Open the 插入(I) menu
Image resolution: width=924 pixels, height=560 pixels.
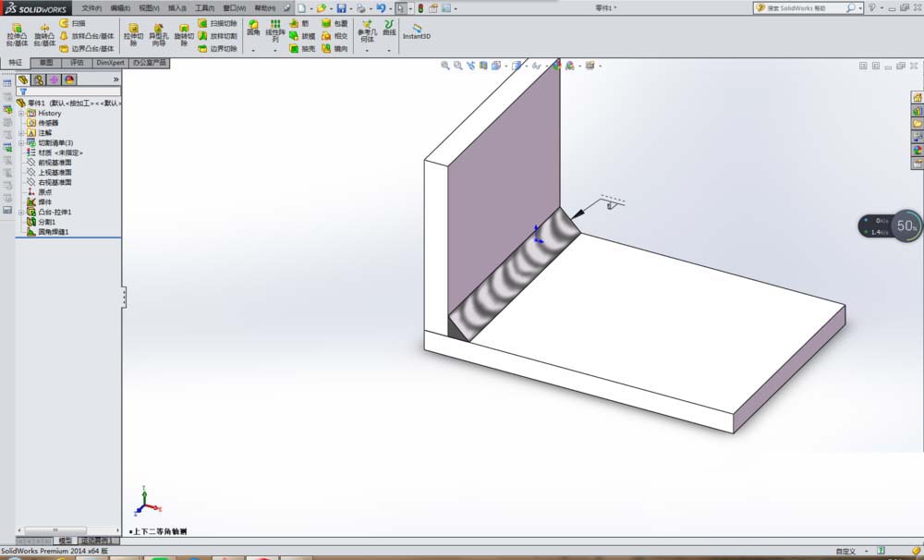[176, 8]
